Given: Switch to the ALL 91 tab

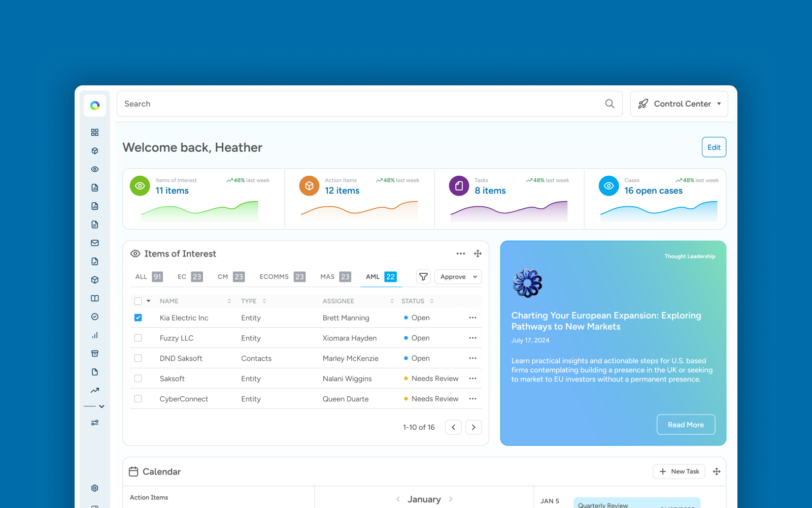Looking at the screenshot, I should point(149,277).
